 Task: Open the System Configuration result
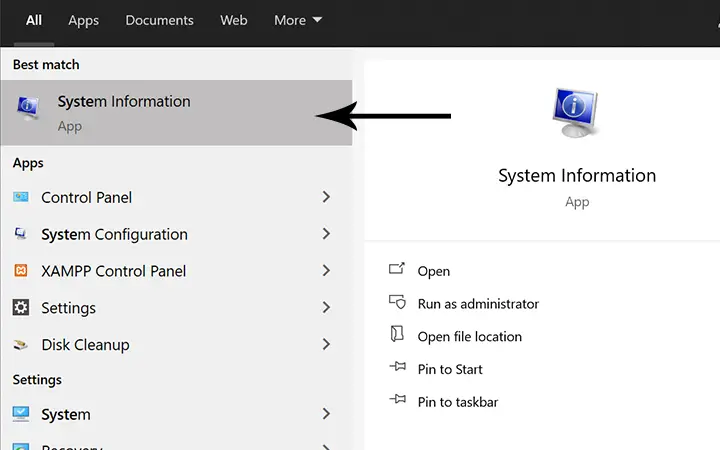pyautogui.click(x=176, y=234)
